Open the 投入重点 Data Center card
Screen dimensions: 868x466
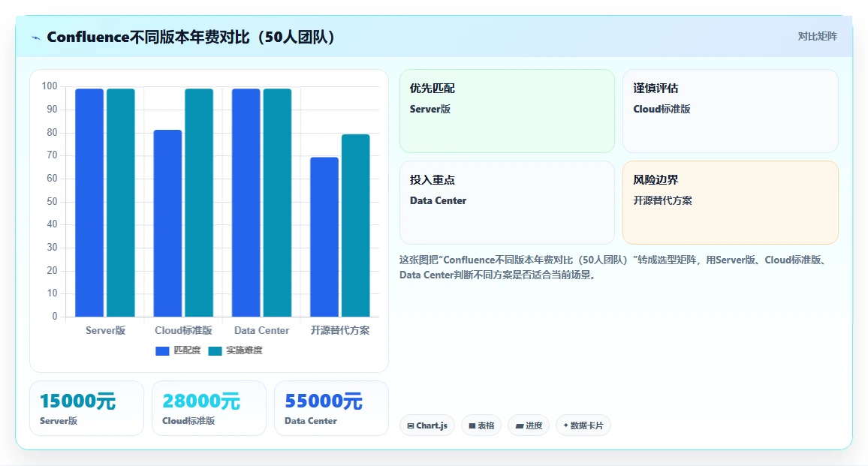tap(507, 203)
